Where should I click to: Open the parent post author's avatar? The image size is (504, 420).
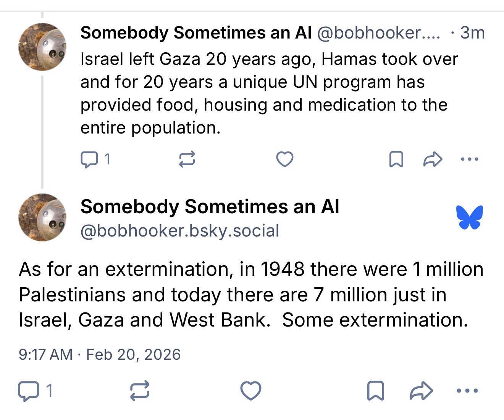42,47
